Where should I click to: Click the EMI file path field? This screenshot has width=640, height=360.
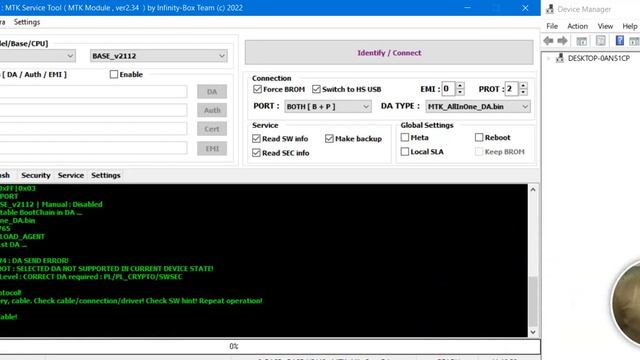[93, 148]
